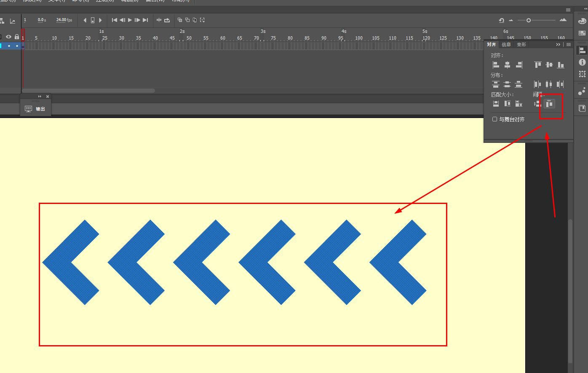588x373 pixels.
Task: Click the Align panel dock icon
Action: coord(582,50)
